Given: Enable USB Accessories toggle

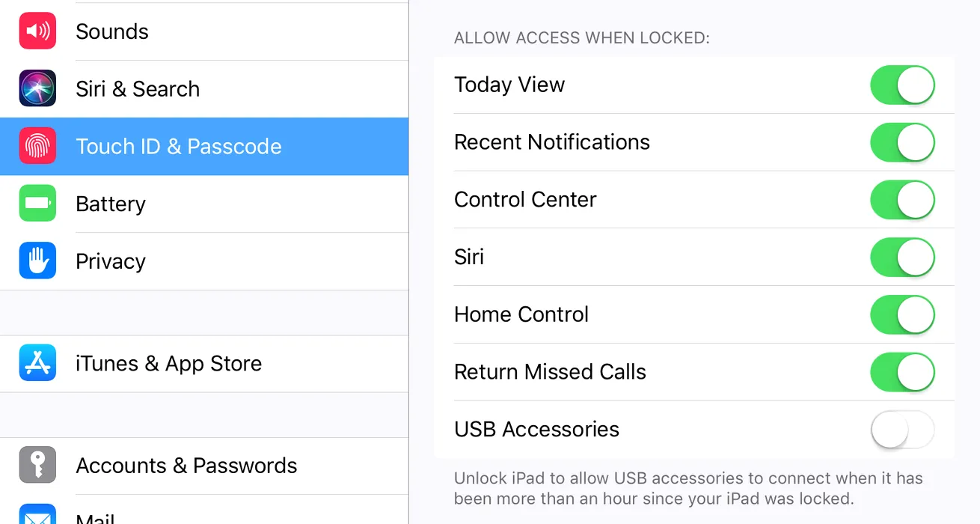Looking at the screenshot, I should [x=902, y=430].
